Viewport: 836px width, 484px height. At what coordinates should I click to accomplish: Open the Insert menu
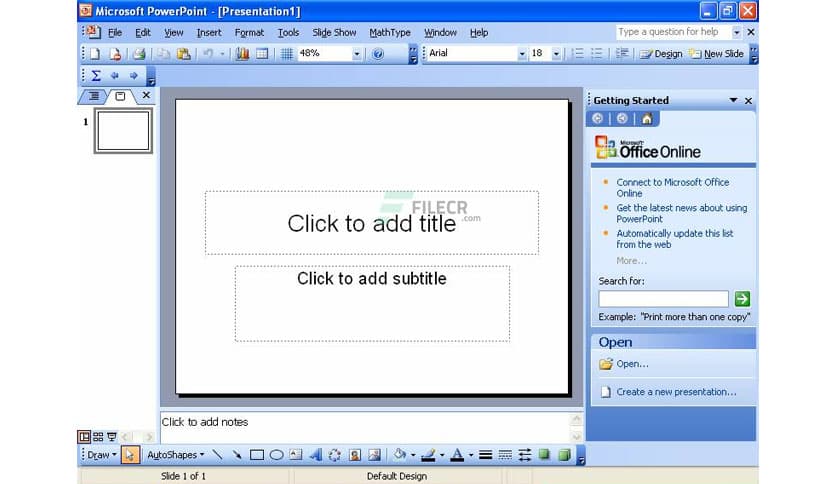click(208, 33)
